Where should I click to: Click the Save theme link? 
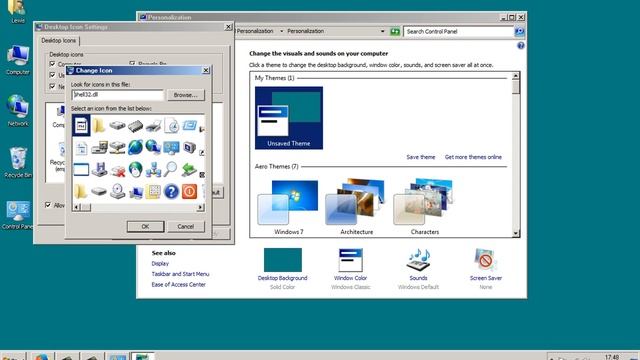(421, 157)
